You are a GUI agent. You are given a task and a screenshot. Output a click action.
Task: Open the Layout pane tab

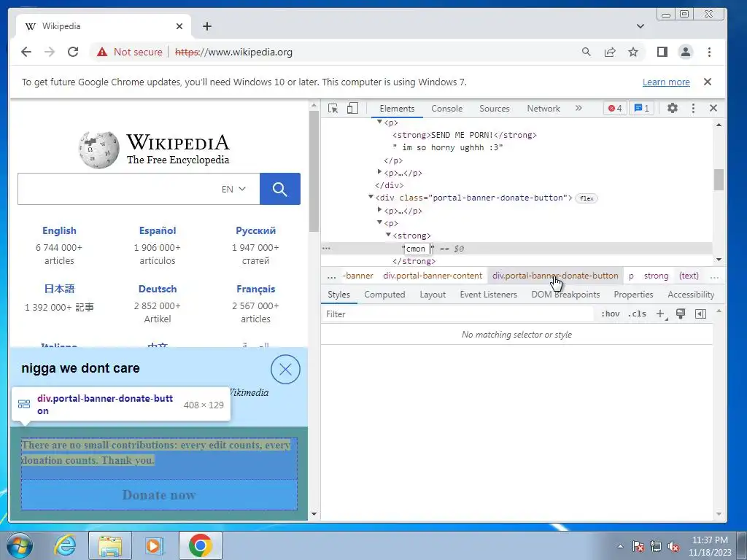pyautogui.click(x=433, y=295)
